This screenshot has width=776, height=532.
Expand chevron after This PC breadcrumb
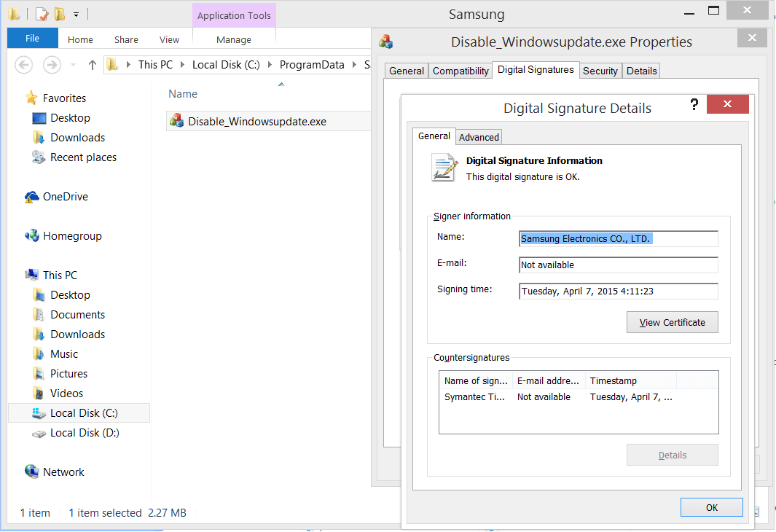pyautogui.click(x=182, y=65)
